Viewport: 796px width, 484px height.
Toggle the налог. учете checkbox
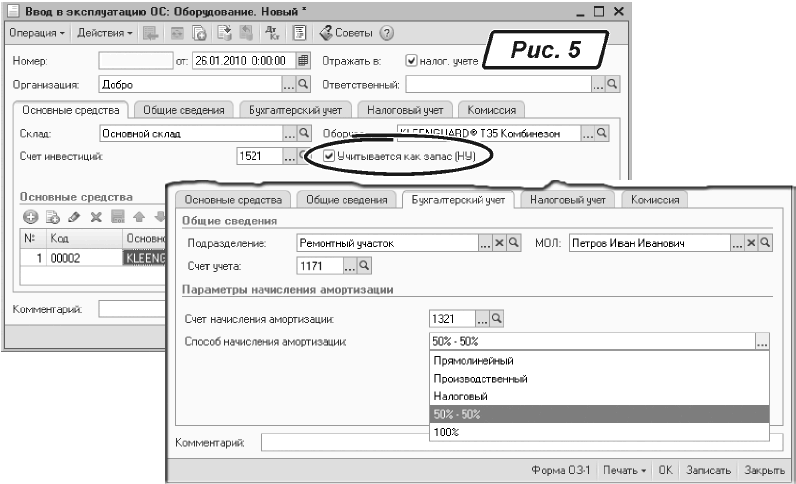tap(411, 60)
